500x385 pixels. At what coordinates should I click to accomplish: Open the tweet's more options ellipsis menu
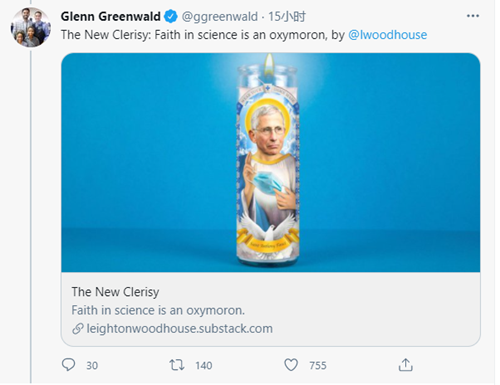tap(473, 16)
